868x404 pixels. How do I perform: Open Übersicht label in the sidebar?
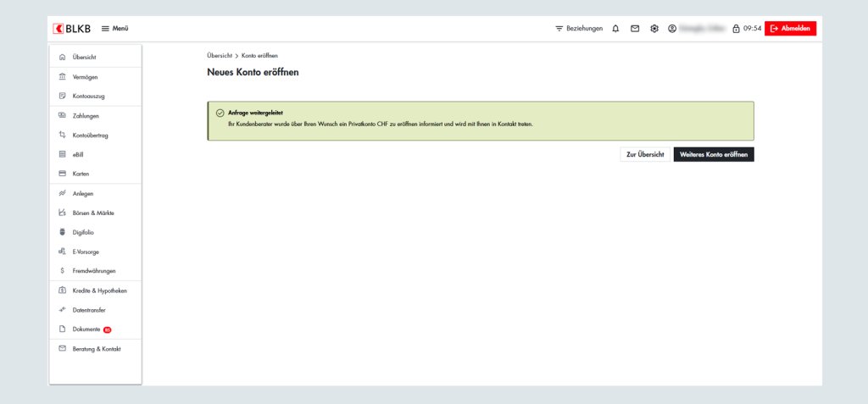pos(85,57)
